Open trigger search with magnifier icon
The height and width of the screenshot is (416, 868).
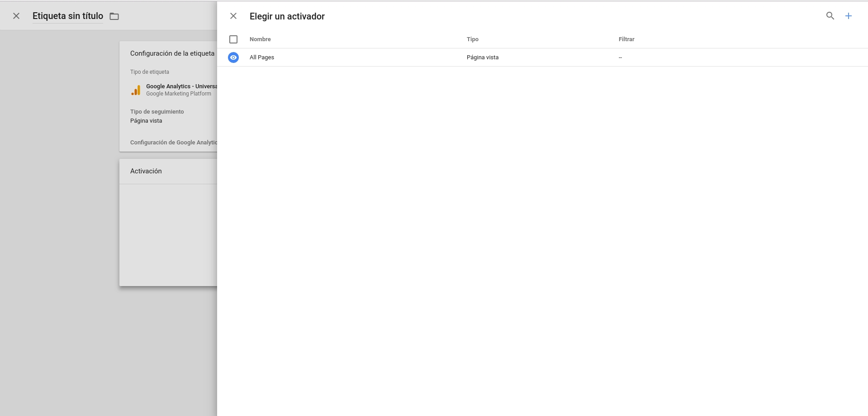pos(830,16)
